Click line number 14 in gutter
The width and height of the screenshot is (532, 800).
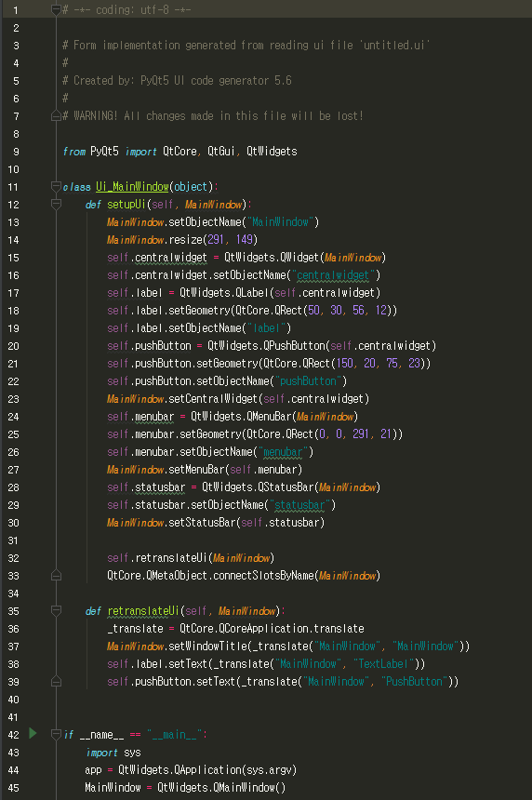tap(13, 240)
